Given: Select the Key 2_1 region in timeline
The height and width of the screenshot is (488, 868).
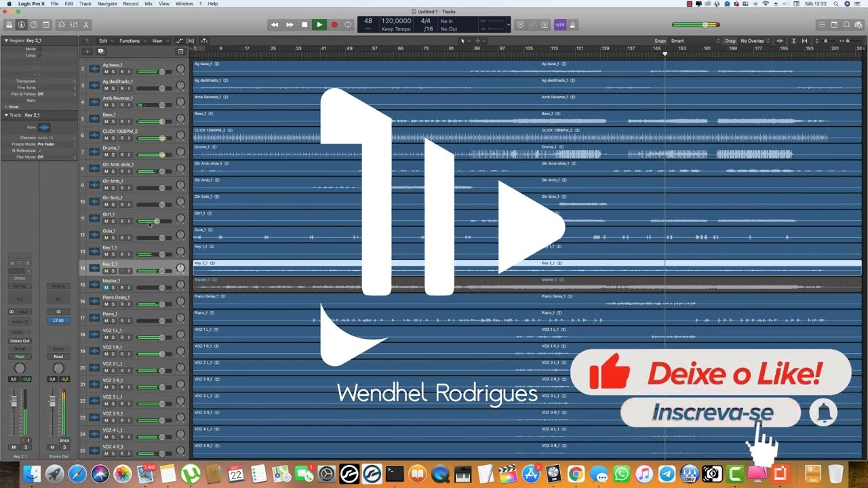Looking at the screenshot, I should click(x=527, y=267).
